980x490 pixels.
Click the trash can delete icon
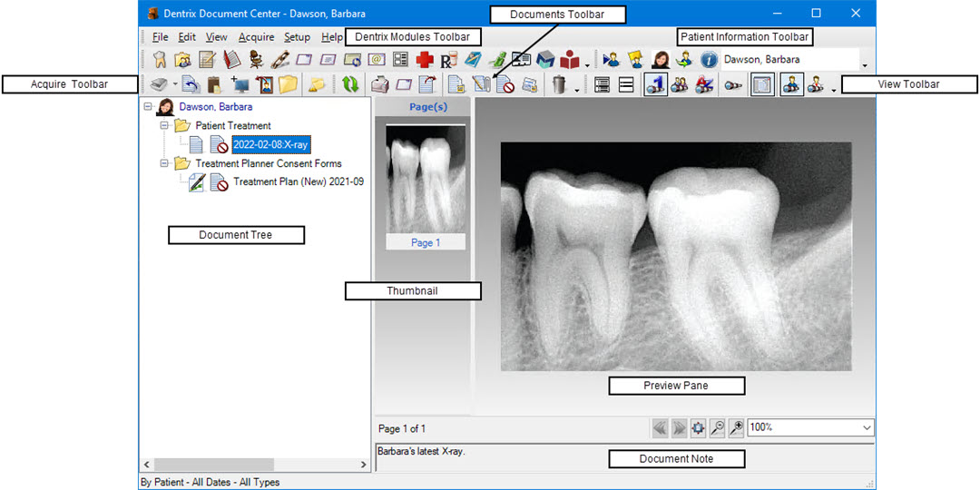pyautogui.click(x=560, y=85)
